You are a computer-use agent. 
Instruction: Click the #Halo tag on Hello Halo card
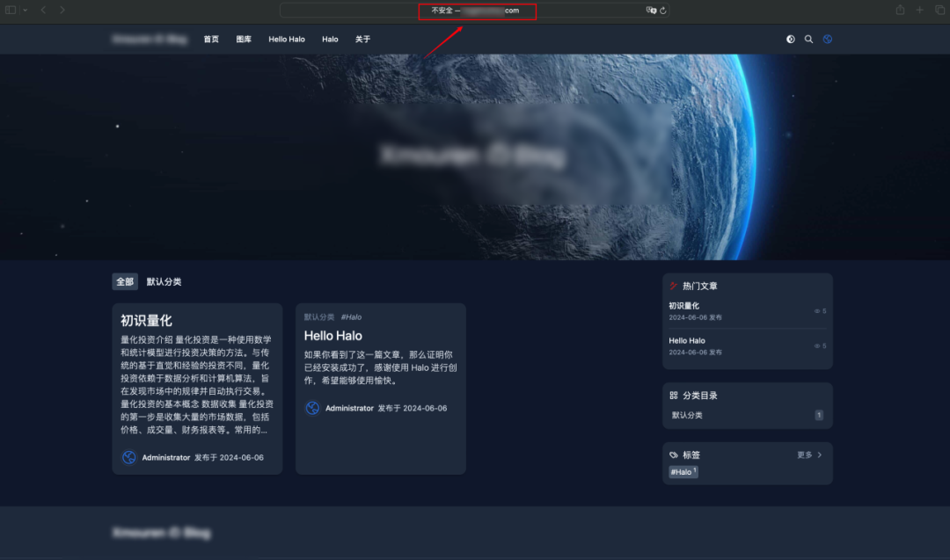click(x=351, y=317)
